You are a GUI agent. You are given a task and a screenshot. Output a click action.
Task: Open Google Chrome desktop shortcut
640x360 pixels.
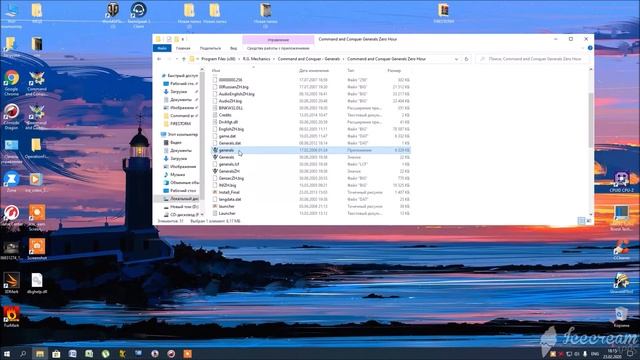(11, 82)
